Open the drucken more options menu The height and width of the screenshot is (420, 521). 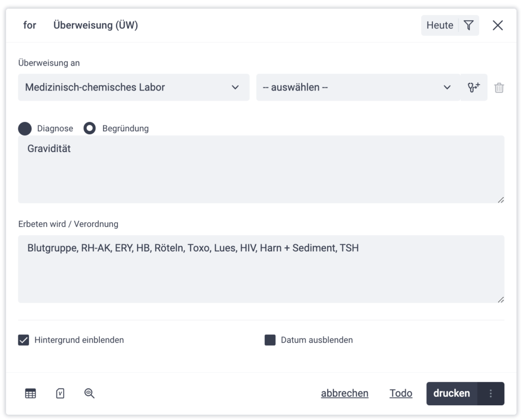(491, 394)
